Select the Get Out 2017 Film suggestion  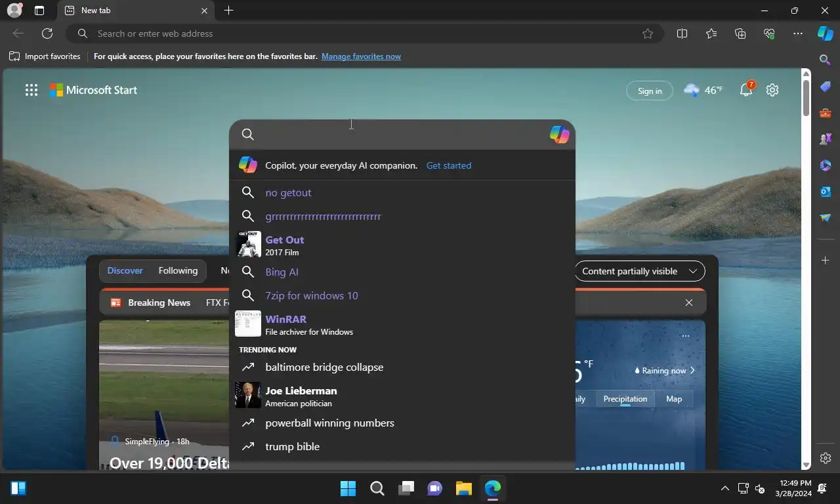pos(402,244)
